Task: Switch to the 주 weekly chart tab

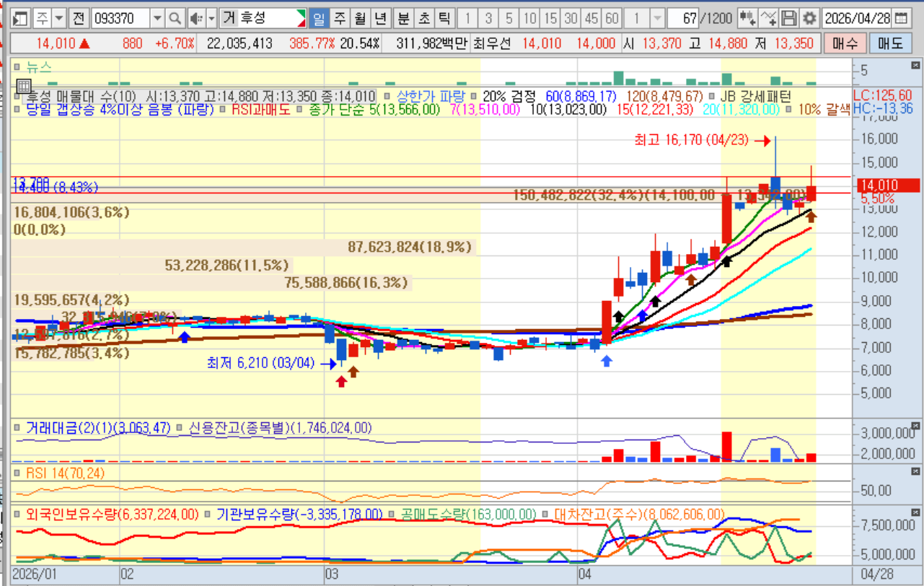Action: [x=340, y=17]
